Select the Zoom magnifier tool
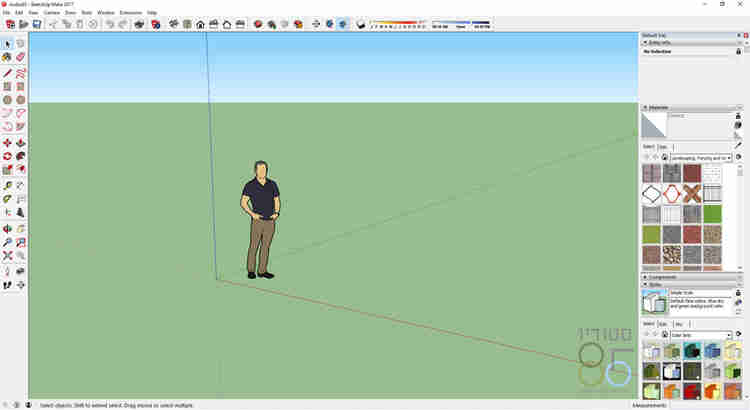The height and width of the screenshot is (410, 750). click(x=7, y=243)
